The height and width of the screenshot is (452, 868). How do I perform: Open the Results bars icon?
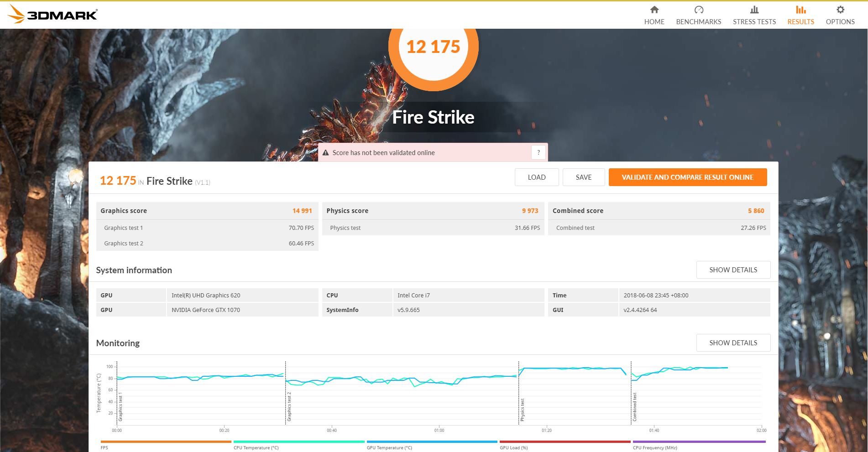pos(800,10)
